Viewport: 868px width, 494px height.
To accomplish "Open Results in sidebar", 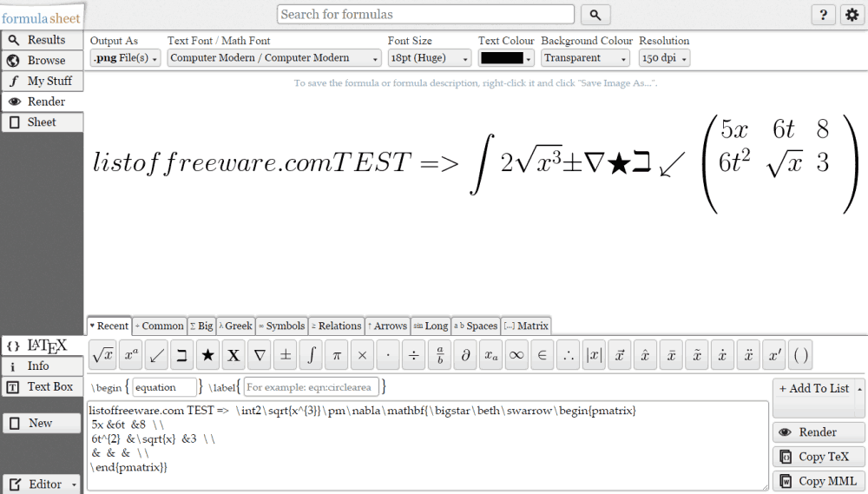I will (43, 40).
